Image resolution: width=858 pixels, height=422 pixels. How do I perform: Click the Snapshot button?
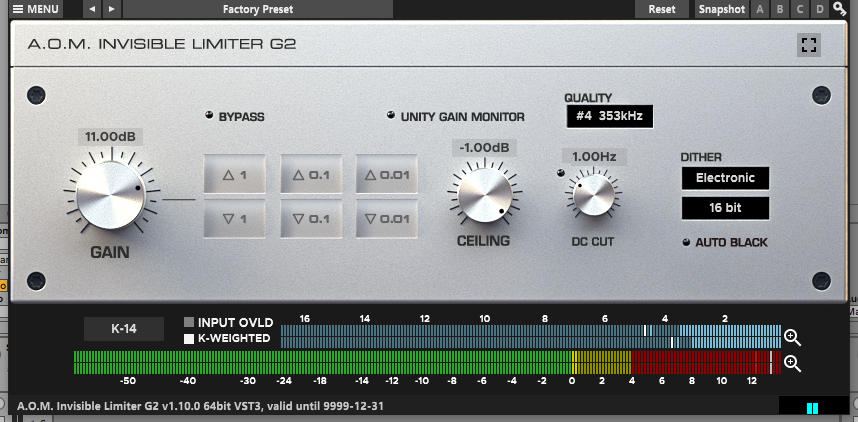pos(722,9)
